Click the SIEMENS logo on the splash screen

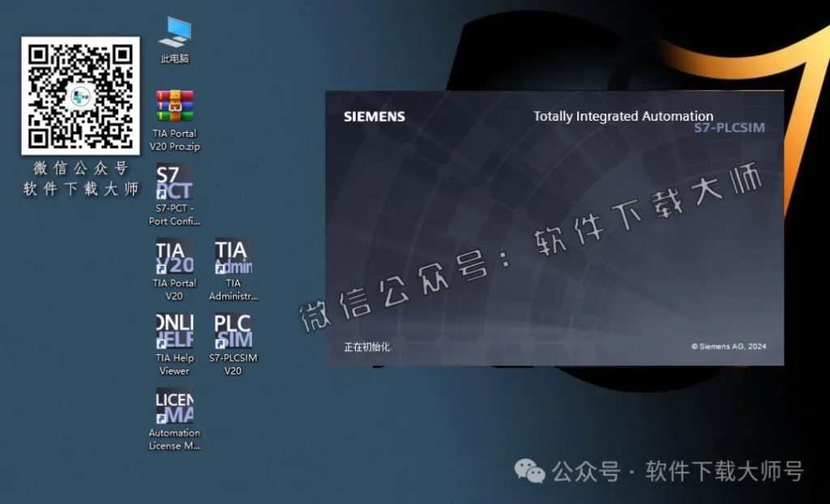click(x=374, y=117)
